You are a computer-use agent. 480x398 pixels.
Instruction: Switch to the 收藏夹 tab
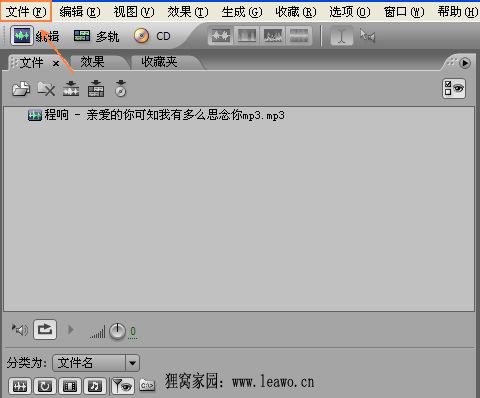tap(159, 62)
